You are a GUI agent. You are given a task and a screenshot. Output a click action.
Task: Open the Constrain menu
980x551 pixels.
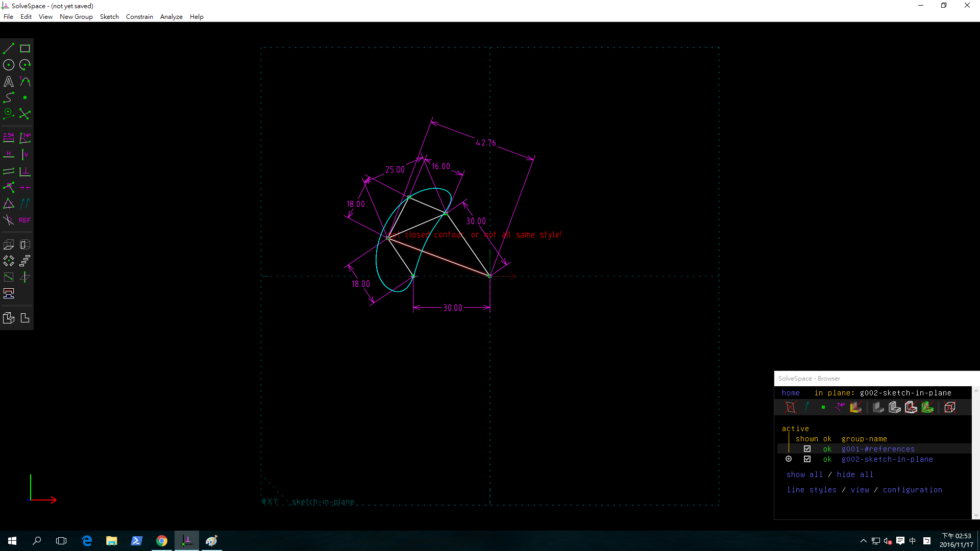click(139, 17)
